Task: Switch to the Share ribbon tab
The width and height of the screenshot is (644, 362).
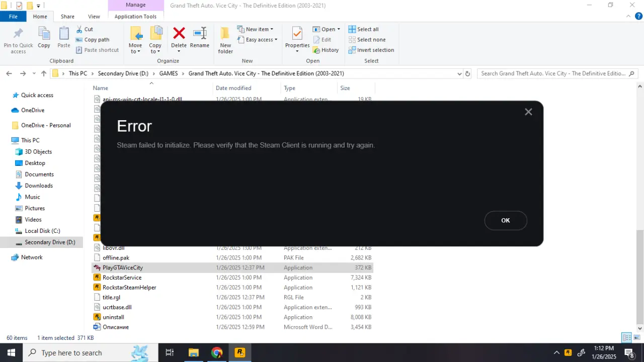Action: [x=67, y=17]
